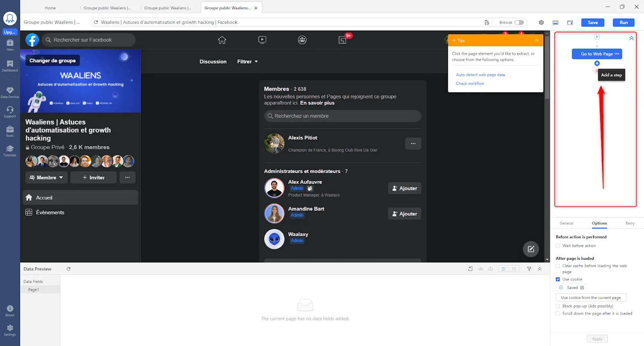Click the Facebook home icon
Viewport: 644px width, 346px height.
pos(222,40)
